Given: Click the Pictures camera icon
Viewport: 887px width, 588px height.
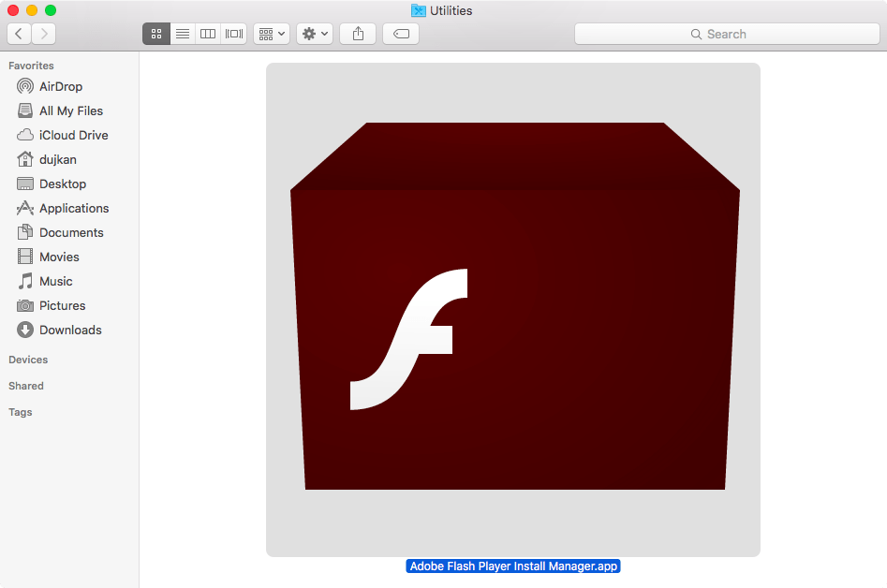Looking at the screenshot, I should click(x=25, y=305).
